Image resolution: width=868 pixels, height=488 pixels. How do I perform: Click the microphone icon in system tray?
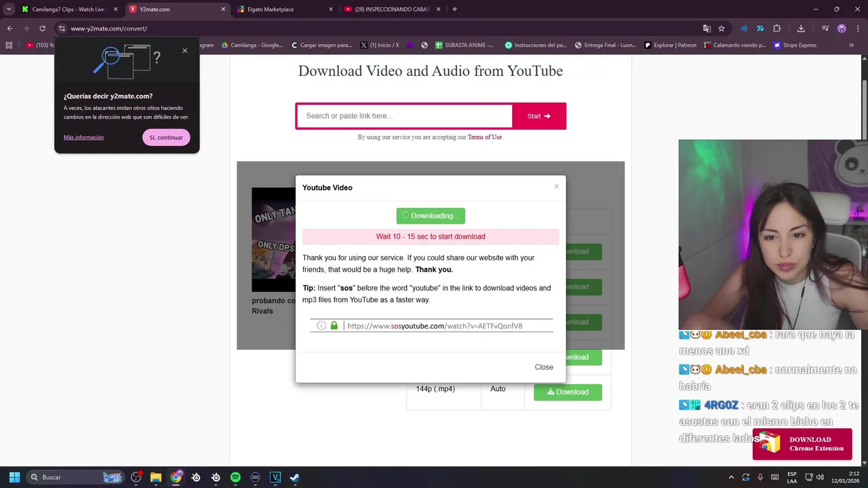pyautogui.click(x=760, y=477)
